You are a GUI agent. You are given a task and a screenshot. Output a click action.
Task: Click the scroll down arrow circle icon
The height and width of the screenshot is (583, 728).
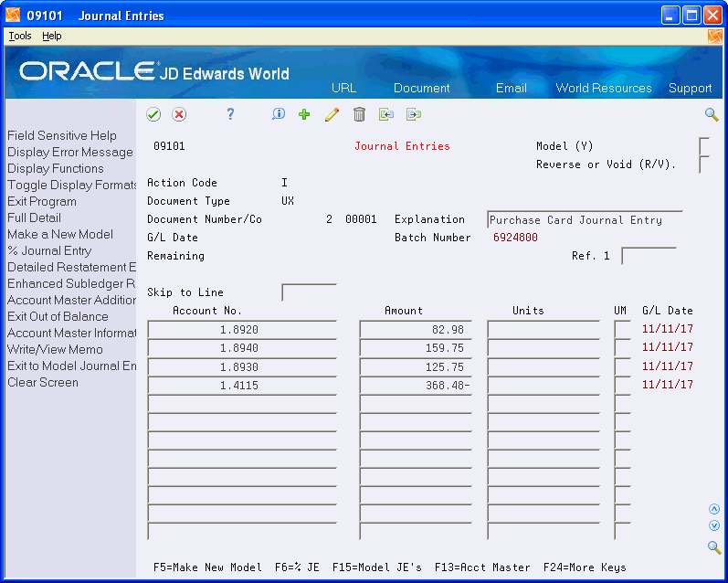714,525
